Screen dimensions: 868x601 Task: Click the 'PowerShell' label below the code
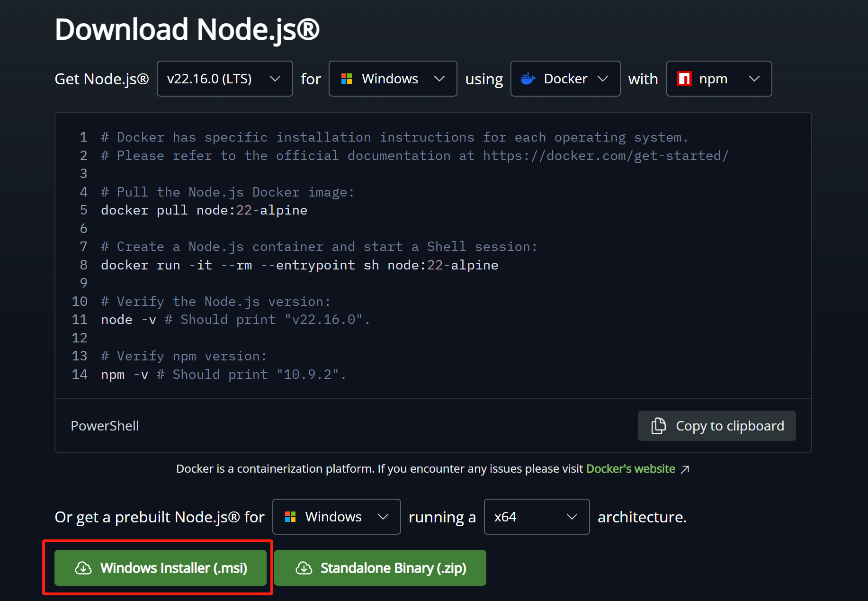[x=105, y=426]
